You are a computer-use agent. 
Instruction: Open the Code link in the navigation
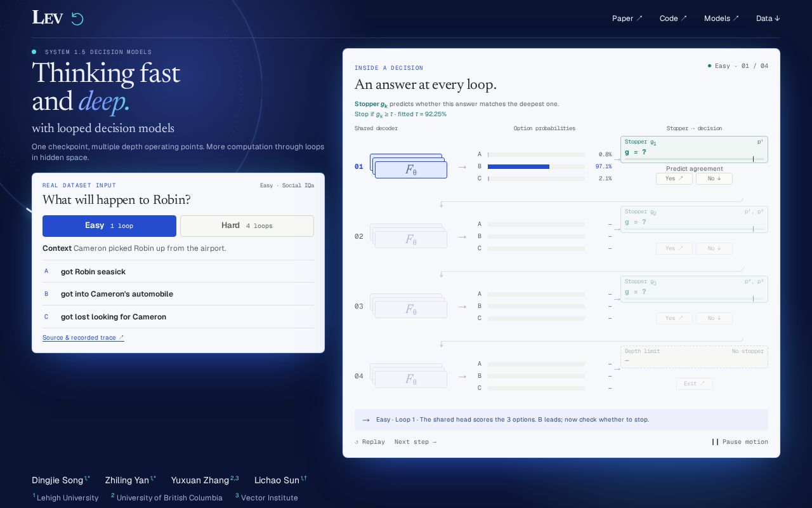point(673,18)
